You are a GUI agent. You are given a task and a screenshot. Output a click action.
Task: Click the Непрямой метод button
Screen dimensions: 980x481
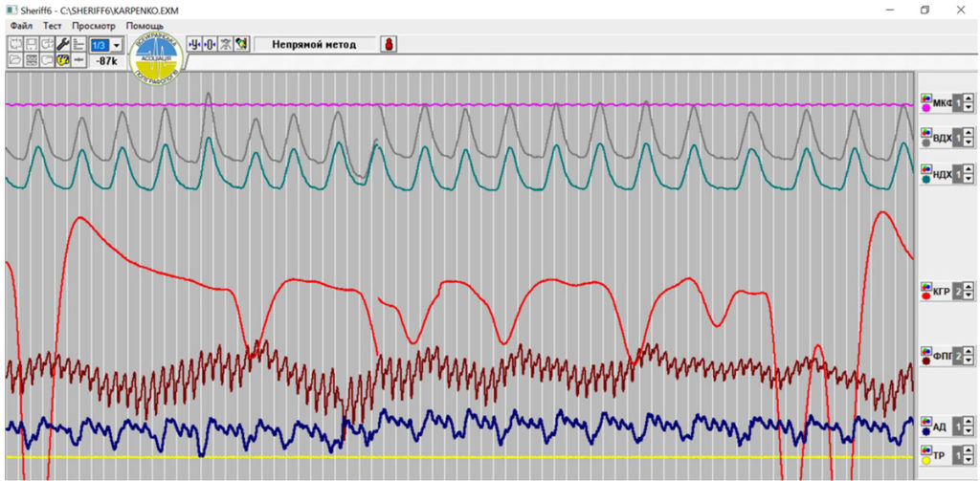pyautogui.click(x=313, y=45)
